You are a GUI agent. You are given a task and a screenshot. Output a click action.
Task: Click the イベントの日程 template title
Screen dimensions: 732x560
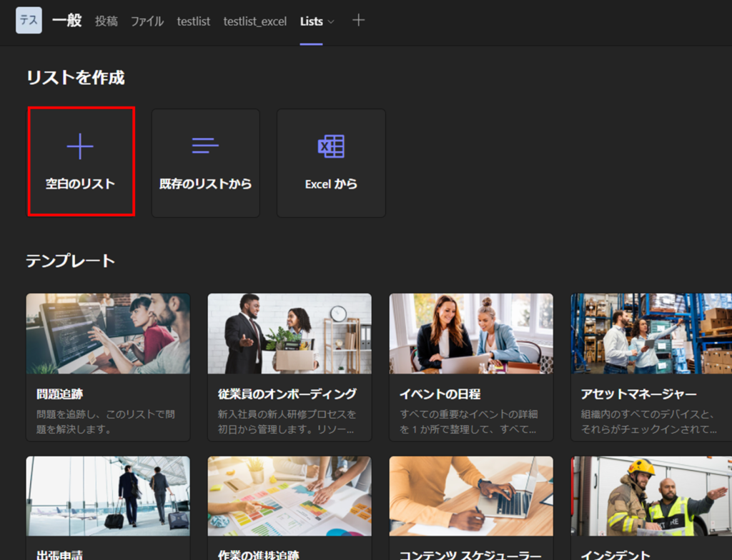(x=440, y=394)
